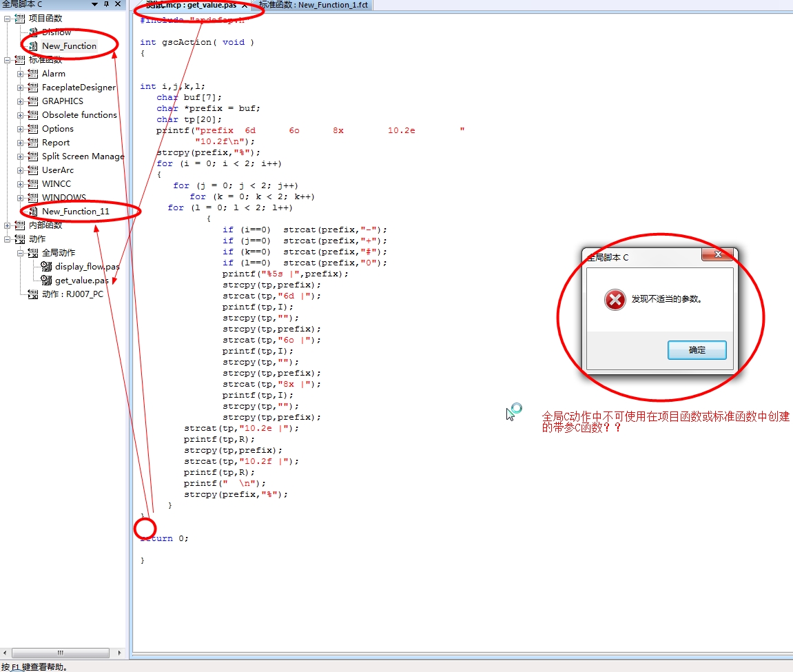
Task: Click the 'return 0;' code line
Action: click(165, 538)
